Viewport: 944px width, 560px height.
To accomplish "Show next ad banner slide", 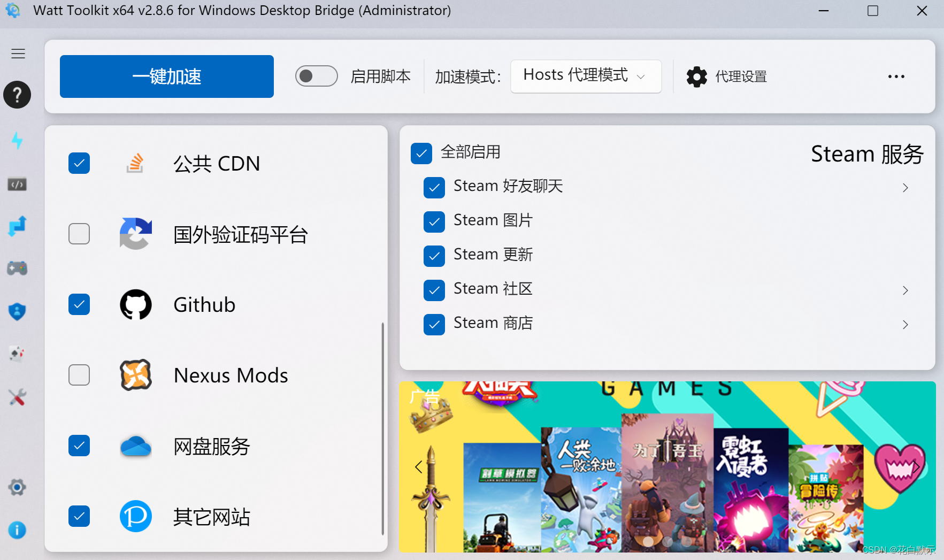I will (x=916, y=467).
